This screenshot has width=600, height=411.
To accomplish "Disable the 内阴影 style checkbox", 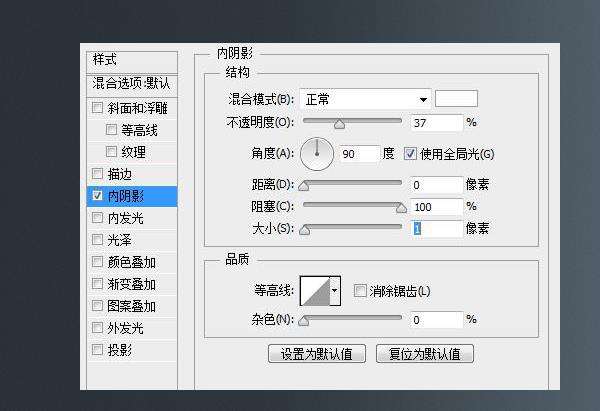I will click(97, 196).
